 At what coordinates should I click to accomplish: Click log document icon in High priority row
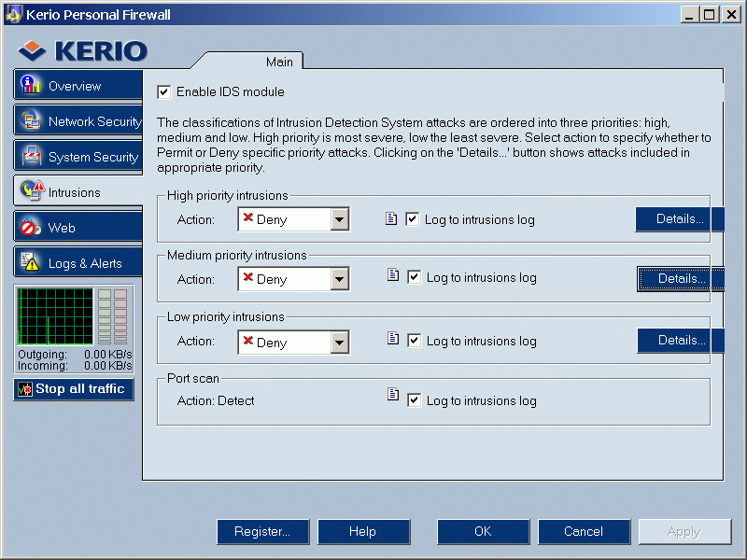(391, 218)
